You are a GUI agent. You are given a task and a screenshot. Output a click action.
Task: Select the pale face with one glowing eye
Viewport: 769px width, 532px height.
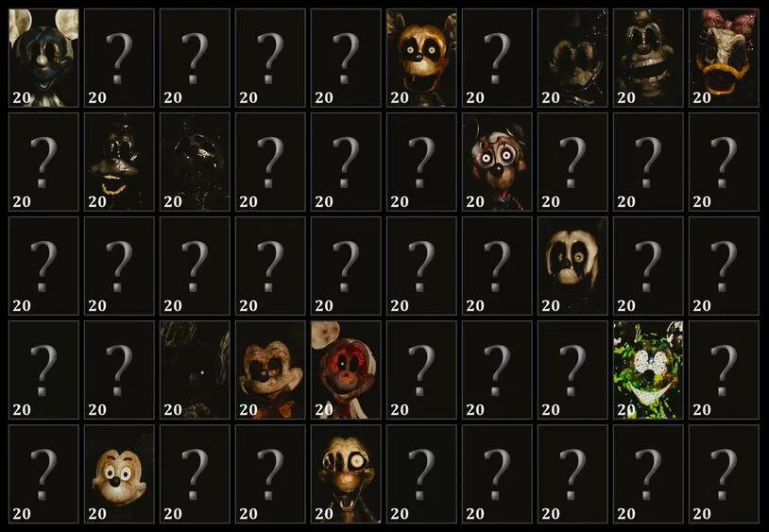coord(572,266)
